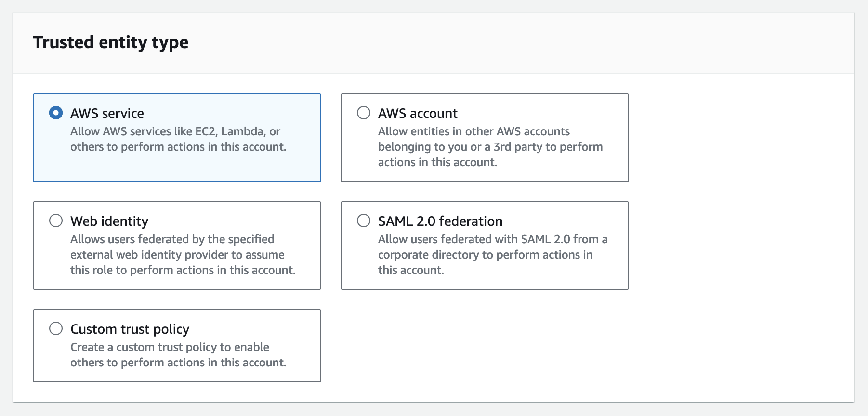868x416 pixels.
Task: Click the 'Allows users federated by the specified' description
Action: (172, 239)
